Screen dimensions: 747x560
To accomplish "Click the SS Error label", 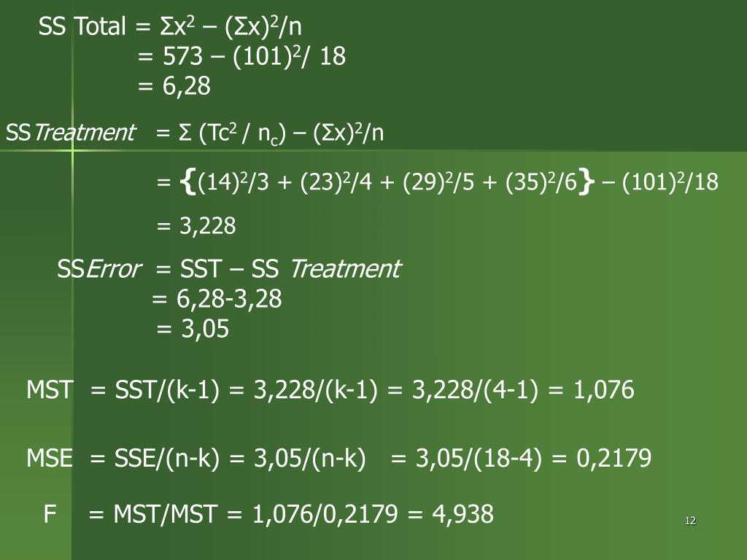I will tap(98, 269).
